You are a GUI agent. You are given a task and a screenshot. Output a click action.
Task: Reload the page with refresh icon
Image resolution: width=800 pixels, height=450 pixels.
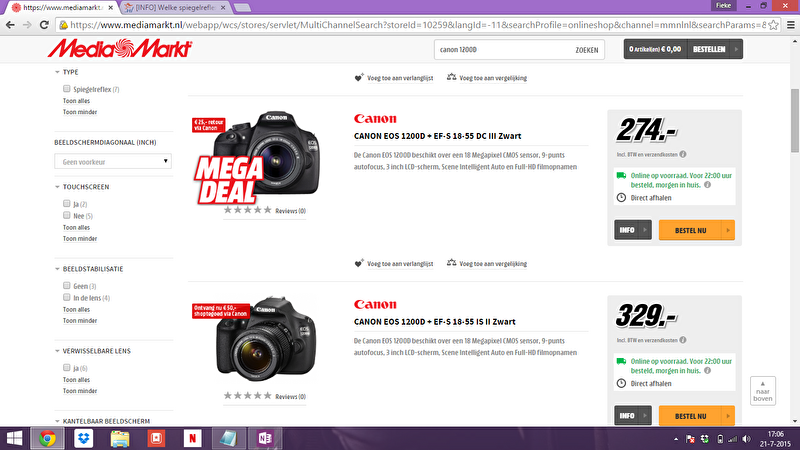click(44, 25)
